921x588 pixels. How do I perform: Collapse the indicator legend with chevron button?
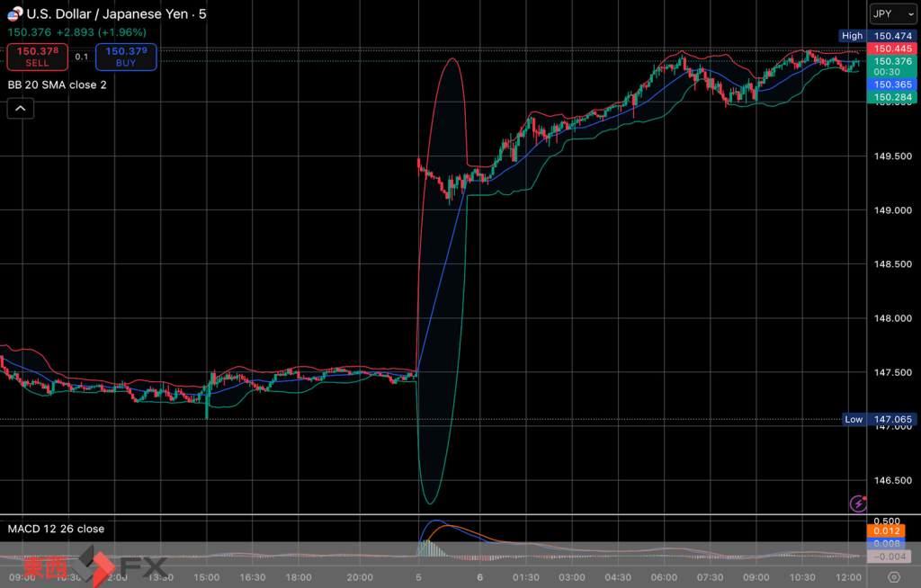click(x=20, y=109)
